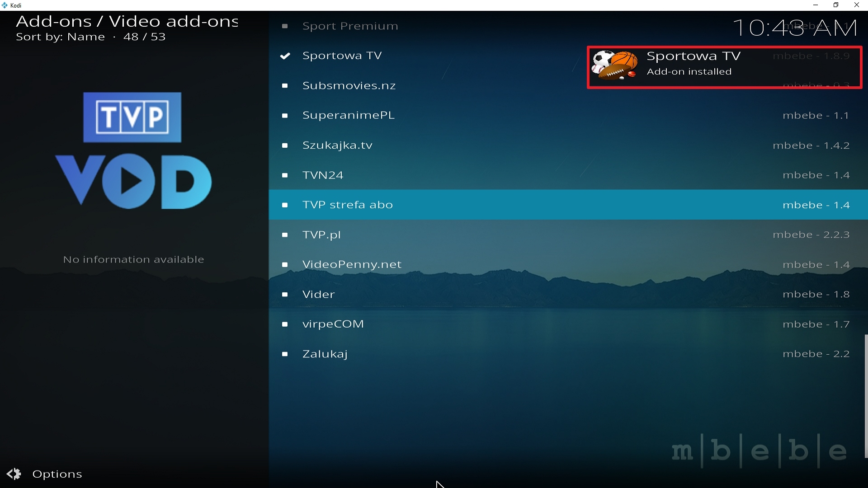Click the Add-ons / Video add-ons heading
The image size is (868, 488).
[x=127, y=21]
